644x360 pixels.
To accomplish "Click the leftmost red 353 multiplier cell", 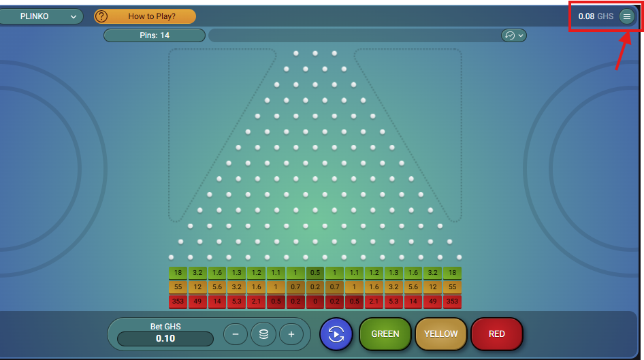I will pos(178,301).
